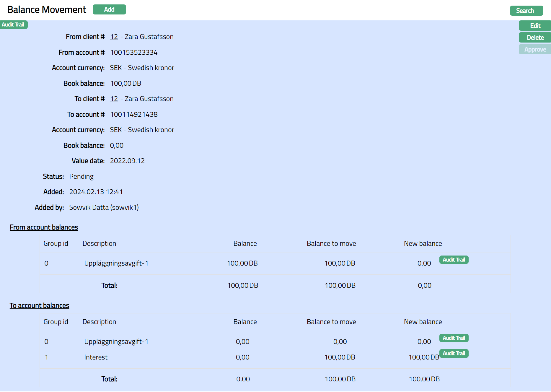Viewport: 551px width, 392px height.
Task: Click the value date 2022.09.12
Action: [x=127, y=161]
